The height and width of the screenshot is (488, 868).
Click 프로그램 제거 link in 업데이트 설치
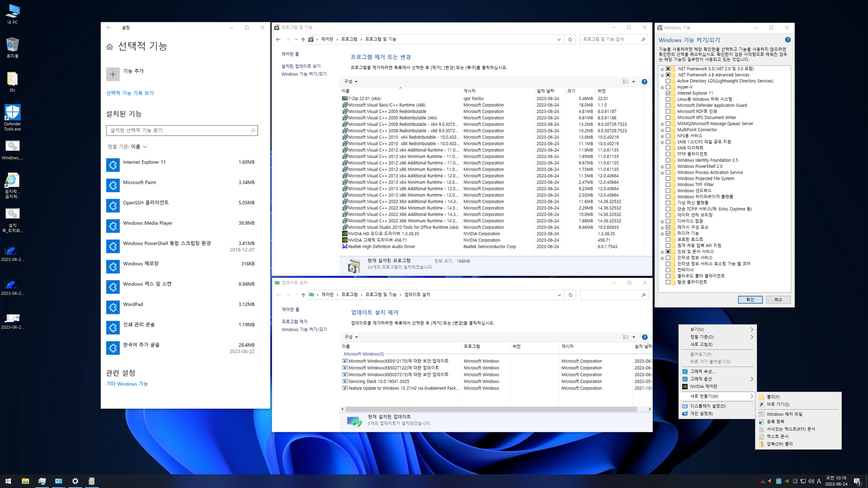point(294,322)
